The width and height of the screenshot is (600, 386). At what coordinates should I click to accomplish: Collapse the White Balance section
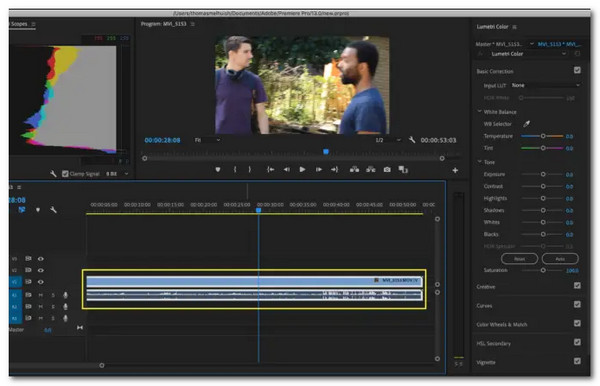pos(479,111)
